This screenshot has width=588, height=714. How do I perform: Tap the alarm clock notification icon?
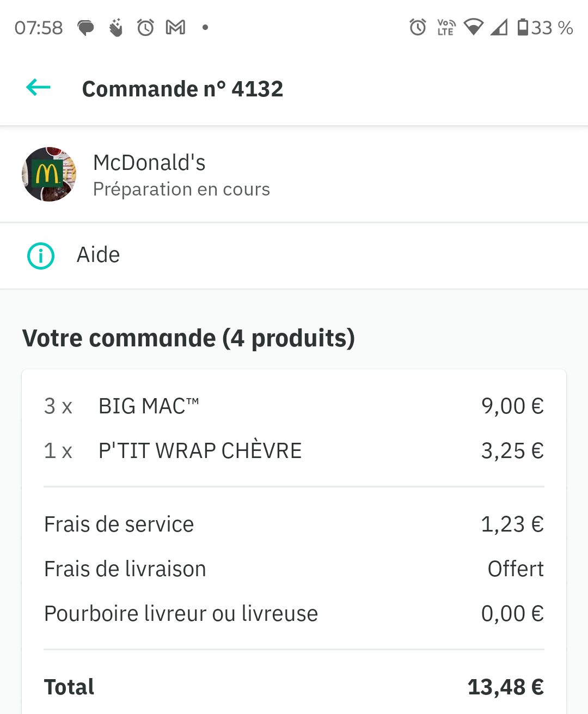point(145,27)
